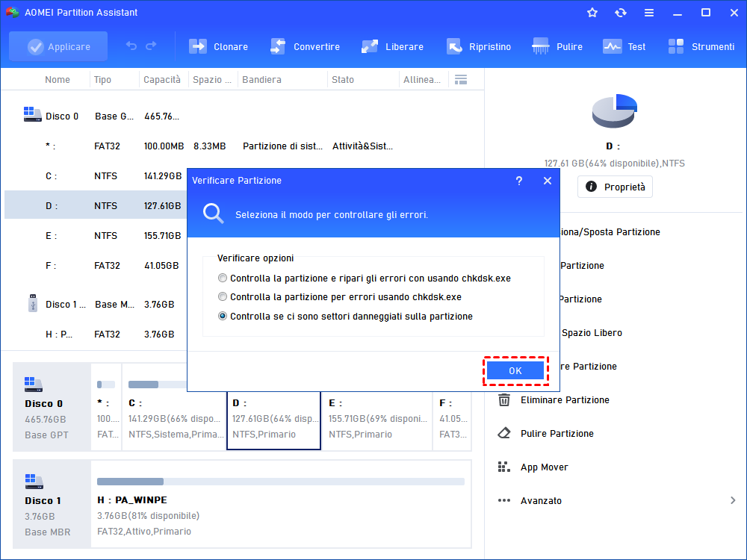The image size is (747, 560).
Task: Click the star favorites icon
Action: [x=592, y=13]
